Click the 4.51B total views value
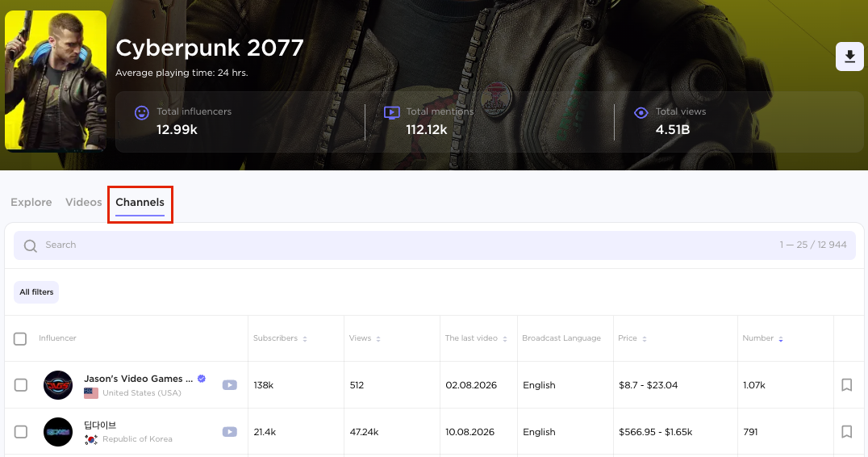868x457 pixels. (673, 130)
